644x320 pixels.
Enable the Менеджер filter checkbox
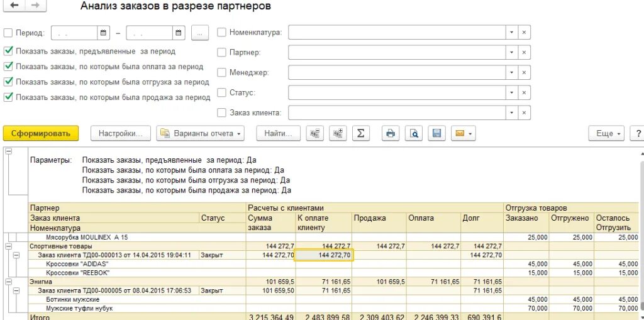click(x=221, y=72)
